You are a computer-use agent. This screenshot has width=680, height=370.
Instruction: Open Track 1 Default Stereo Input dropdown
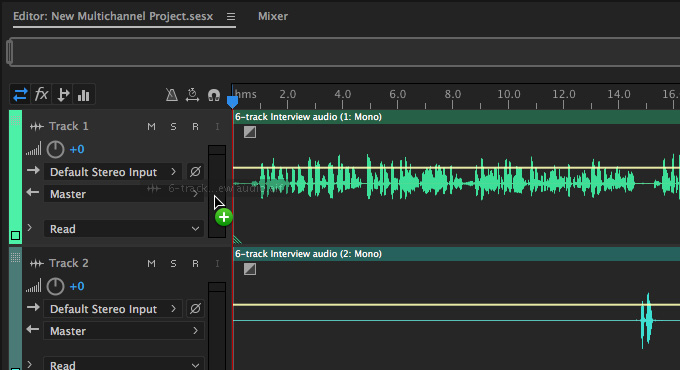point(113,172)
